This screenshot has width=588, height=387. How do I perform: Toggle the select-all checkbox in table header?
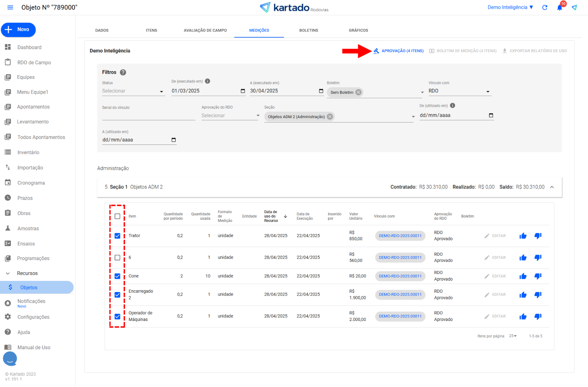[x=118, y=216]
